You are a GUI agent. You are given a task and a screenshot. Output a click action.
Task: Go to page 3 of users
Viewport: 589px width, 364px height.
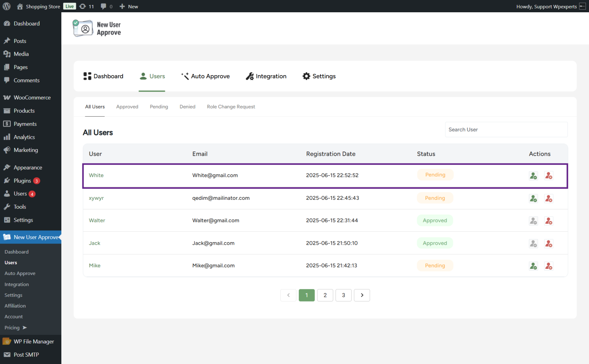click(343, 295)
